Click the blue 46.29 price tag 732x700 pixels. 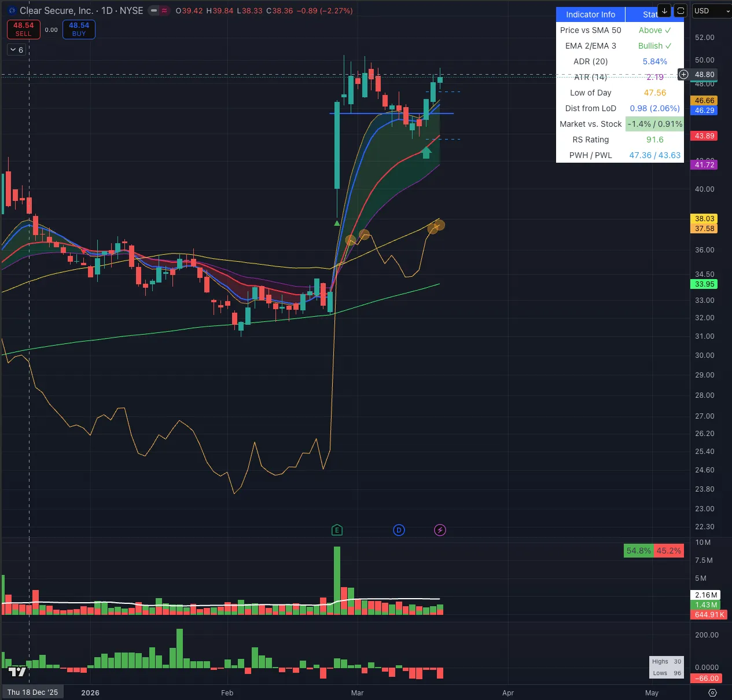704,110
